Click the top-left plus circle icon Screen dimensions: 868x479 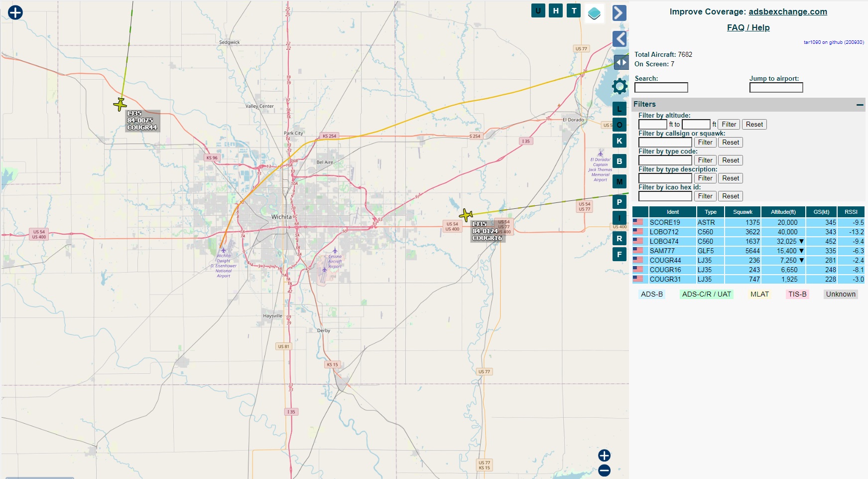15,12
